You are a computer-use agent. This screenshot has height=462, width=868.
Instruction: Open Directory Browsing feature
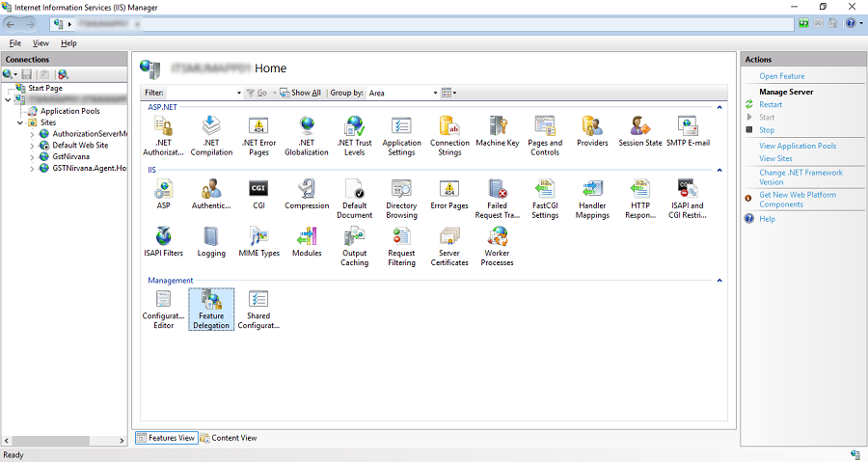tap(401, 199)
